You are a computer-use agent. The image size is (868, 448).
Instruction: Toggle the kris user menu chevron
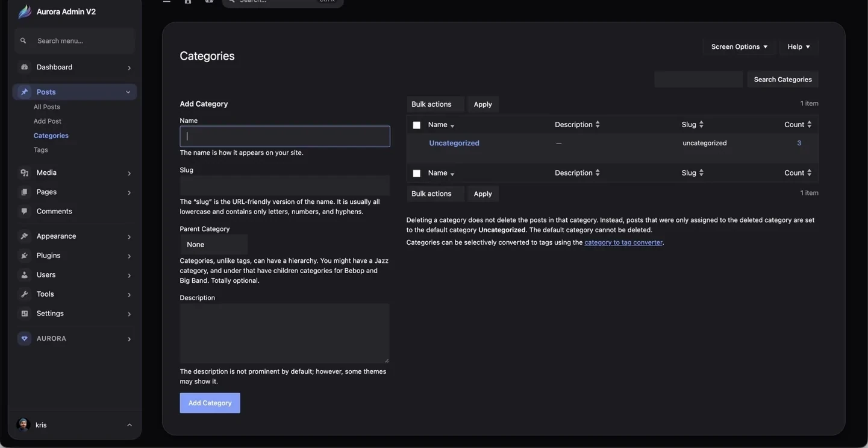(x=129, y=425)
